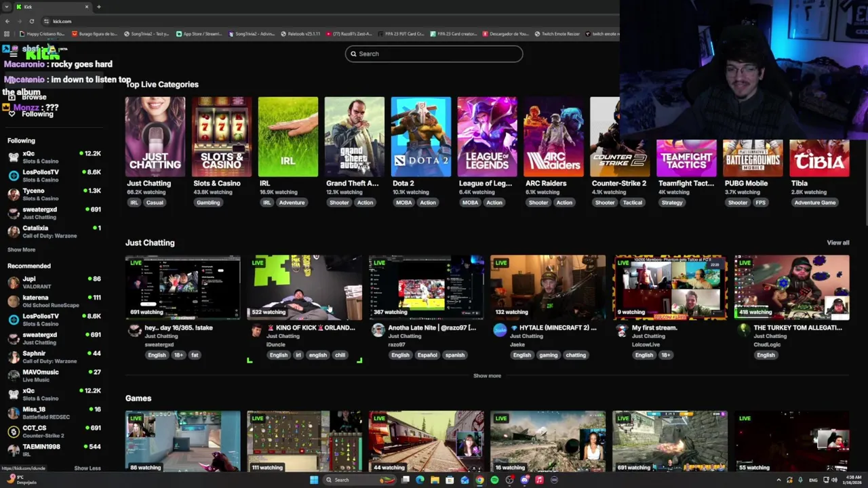
Task: Open the Slots & Casino category card
Action: (x=221, y=137)
